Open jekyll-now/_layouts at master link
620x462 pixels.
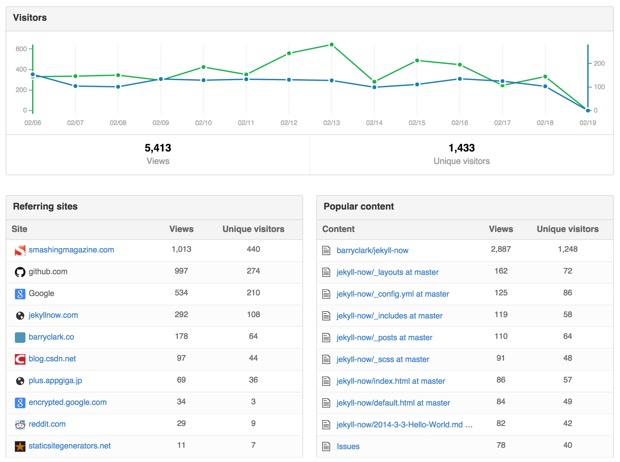387,272
